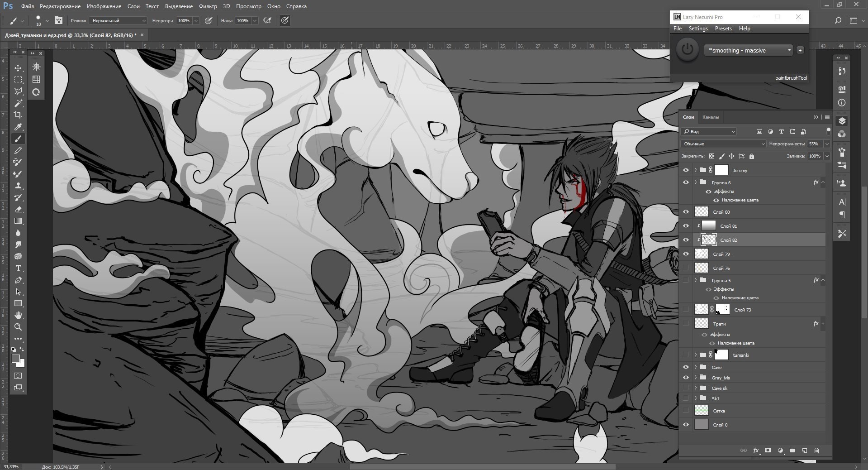Open Lazy Nezumi Presets menu

pos(723,29)
